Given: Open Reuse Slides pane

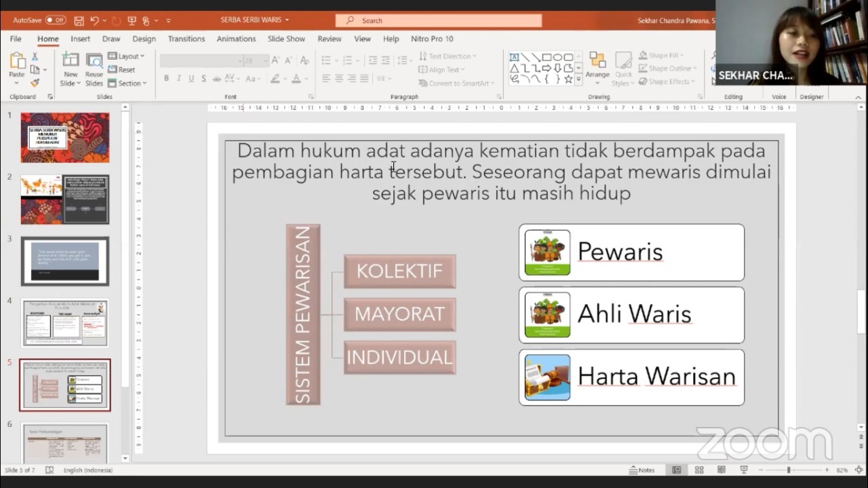Looking at the screenshot, I should 94,70.
